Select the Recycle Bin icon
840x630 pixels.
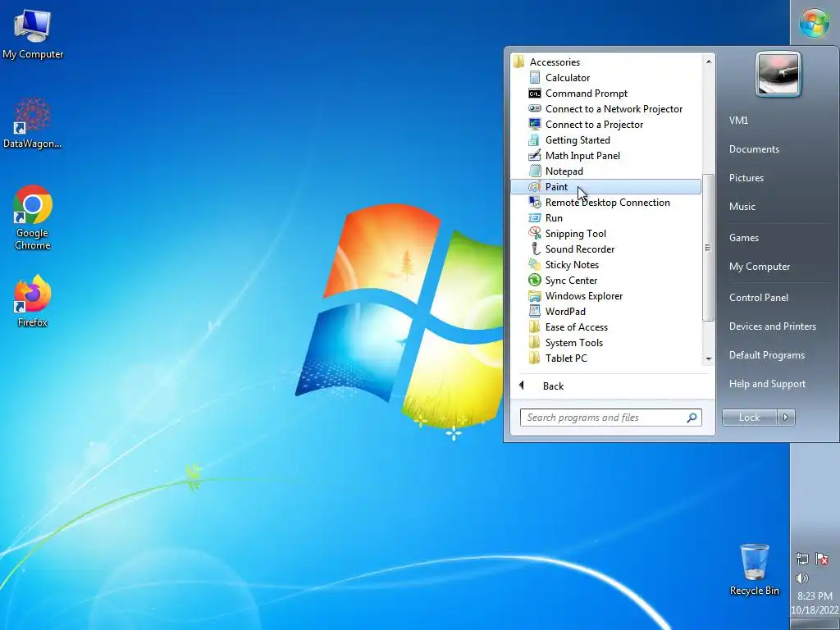pos(755,569)
